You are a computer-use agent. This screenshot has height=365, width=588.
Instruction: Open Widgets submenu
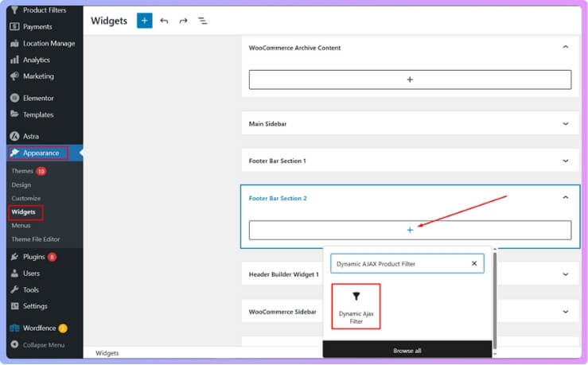click(23, 212)
